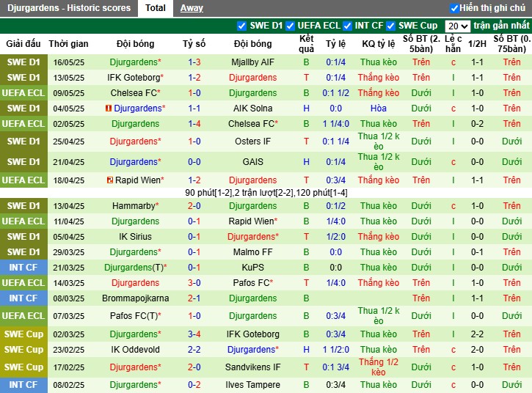Viewport: 532px width, 393px height.
Task: Open Brommapojkarna team link
Action: point(135,298)
